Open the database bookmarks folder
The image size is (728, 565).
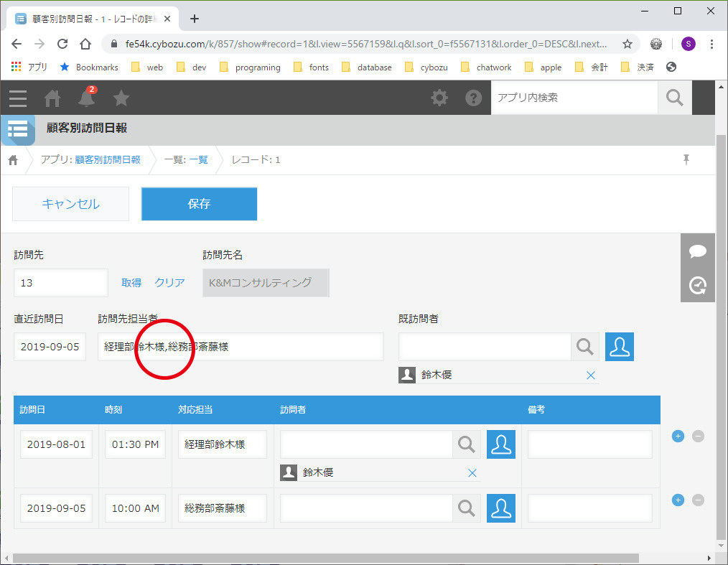pos(367,67)
